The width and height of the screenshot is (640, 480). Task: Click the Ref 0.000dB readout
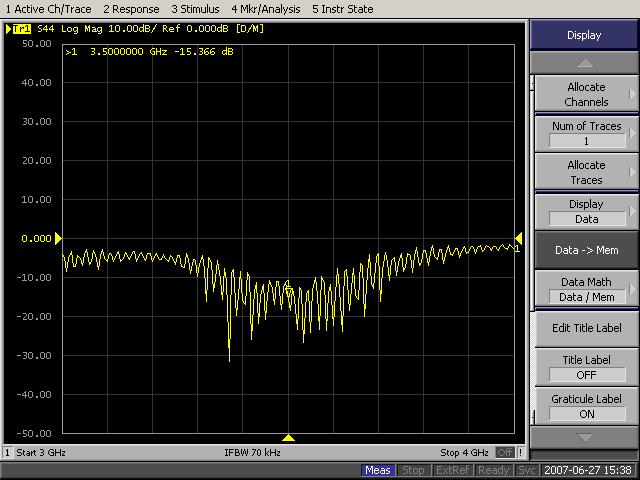tap(197, 29)
